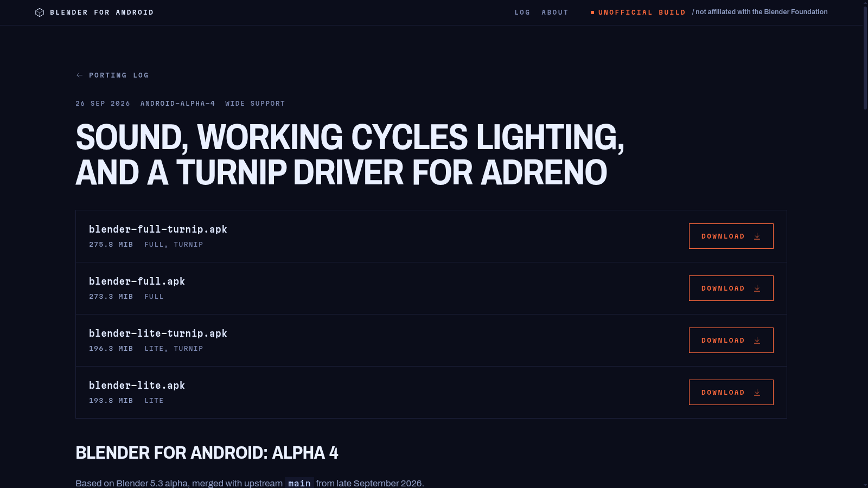This screenshot has width=868, height=488.
Task: Click the Blender for Android: Alpha 4 heading
Action: click(x=207, y=453)
